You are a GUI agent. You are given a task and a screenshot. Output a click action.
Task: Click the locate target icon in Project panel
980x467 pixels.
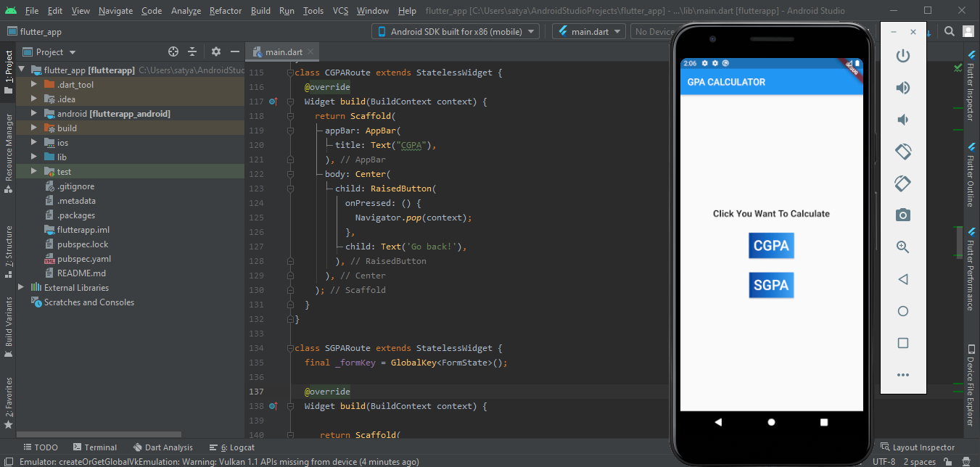tap(173, 51)
